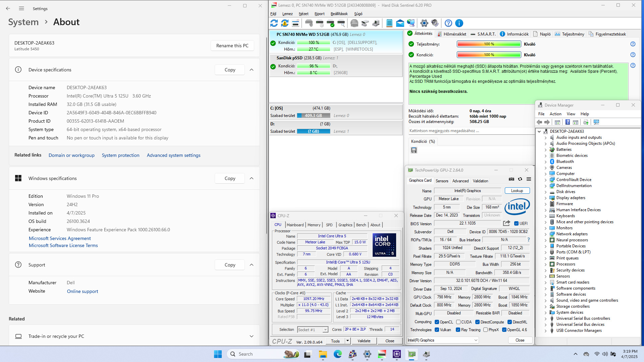The image size is (644, 362).
Task: Collapse Device specifications section chevron
Action: [x=252, y=70]
